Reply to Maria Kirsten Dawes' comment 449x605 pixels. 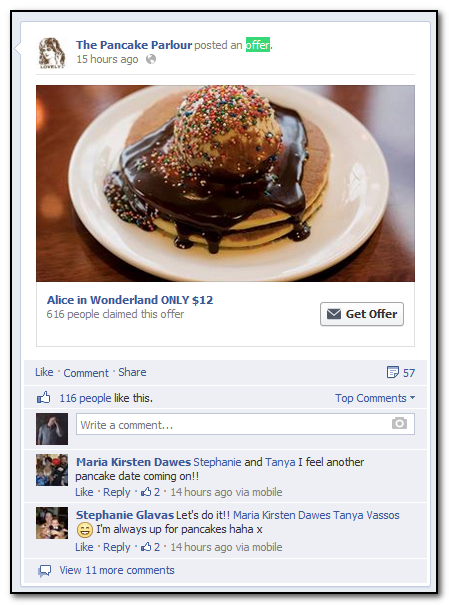pyautogui.click(x=117, y=492)
